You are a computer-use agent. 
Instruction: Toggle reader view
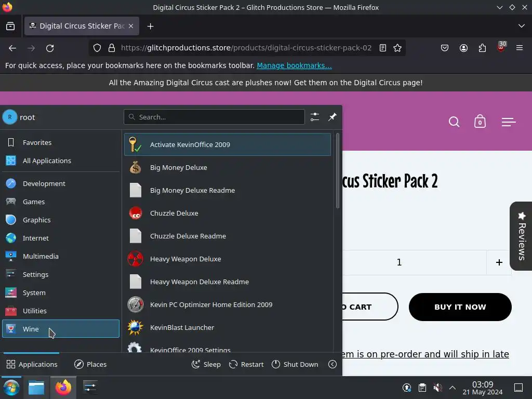pos(383,48)
